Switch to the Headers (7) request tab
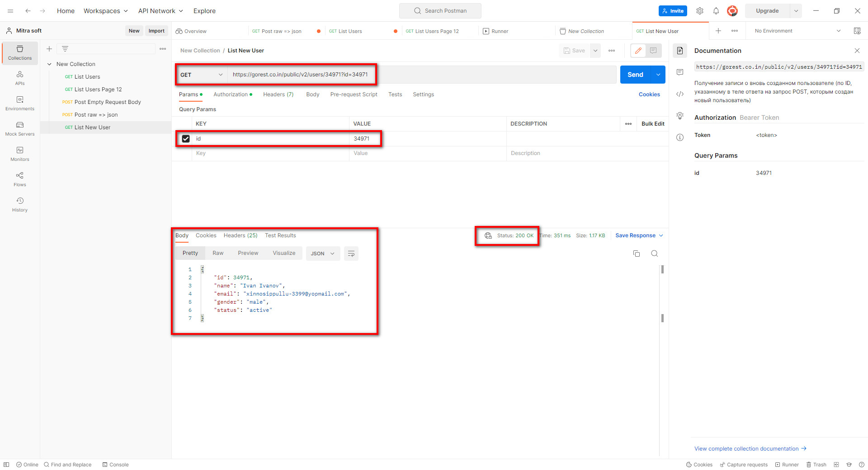The image size is (868, 470). pyautogui.click(x=278, y=94)
